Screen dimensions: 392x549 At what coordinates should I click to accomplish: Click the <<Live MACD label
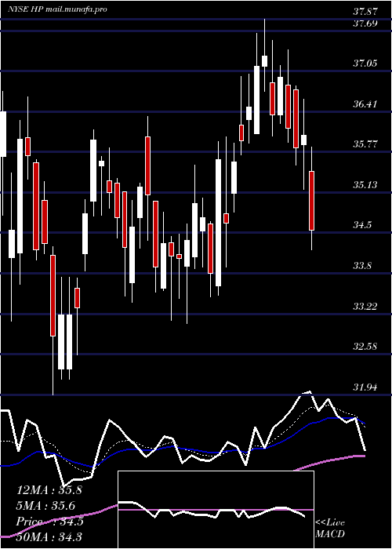click(330, 529)
